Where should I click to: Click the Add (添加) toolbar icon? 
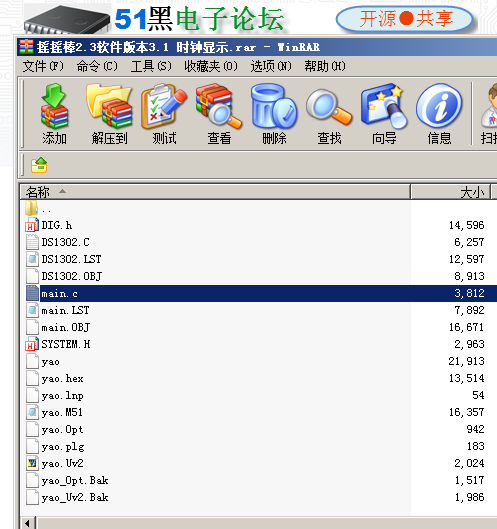54,106
